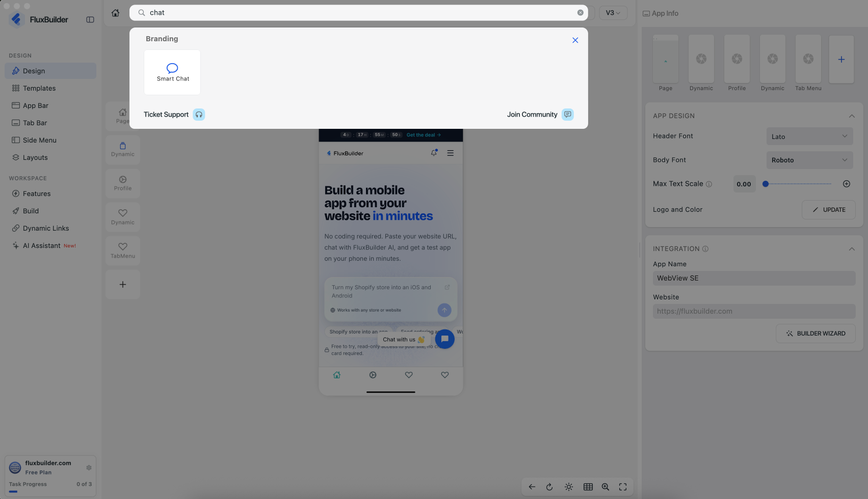
Task: Go to Features in workspace
Action: pos(50,193)
